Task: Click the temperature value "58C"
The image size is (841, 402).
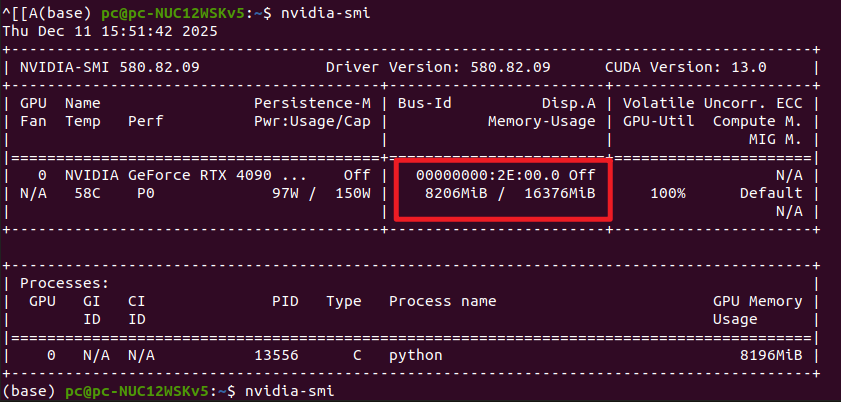Action: pyautogui.click(x=87, y=193)
